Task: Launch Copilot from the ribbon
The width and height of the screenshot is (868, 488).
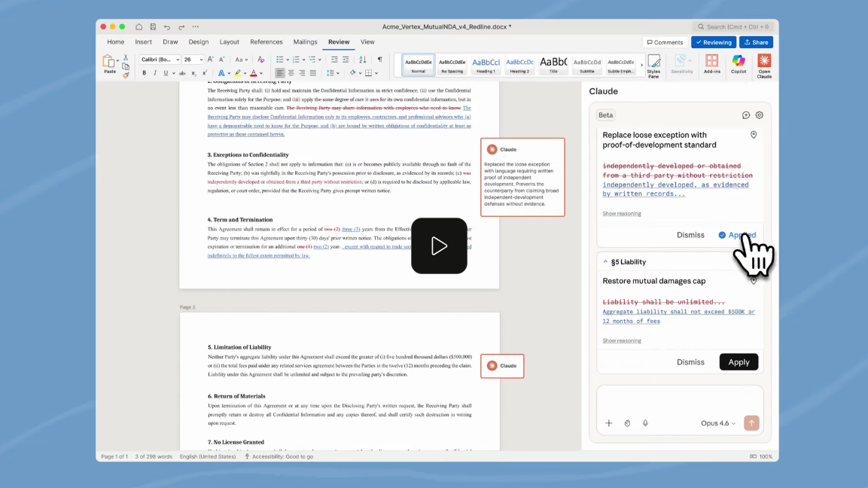Action: (739, 64)
